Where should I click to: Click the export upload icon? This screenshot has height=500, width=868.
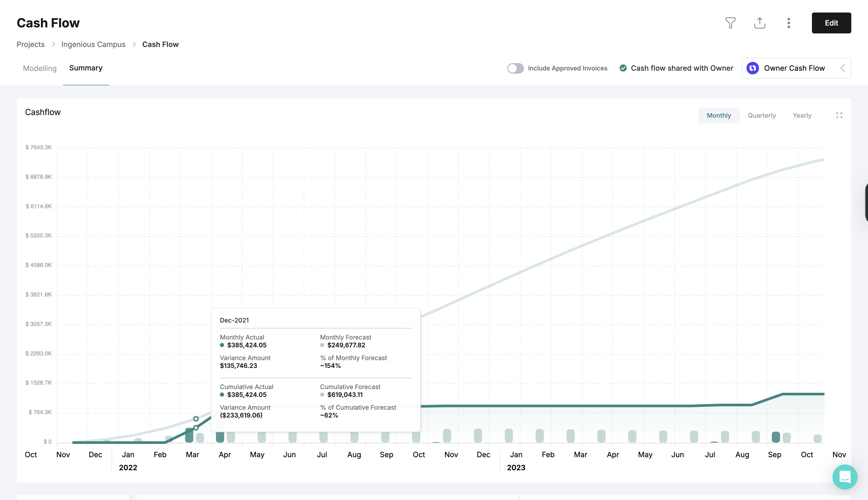click(x=759, y=23)
